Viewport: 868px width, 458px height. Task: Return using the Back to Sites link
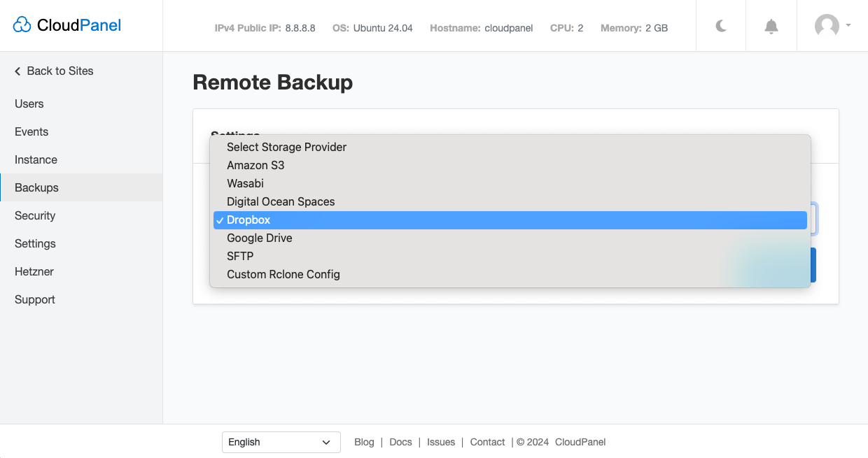[59, 71]
